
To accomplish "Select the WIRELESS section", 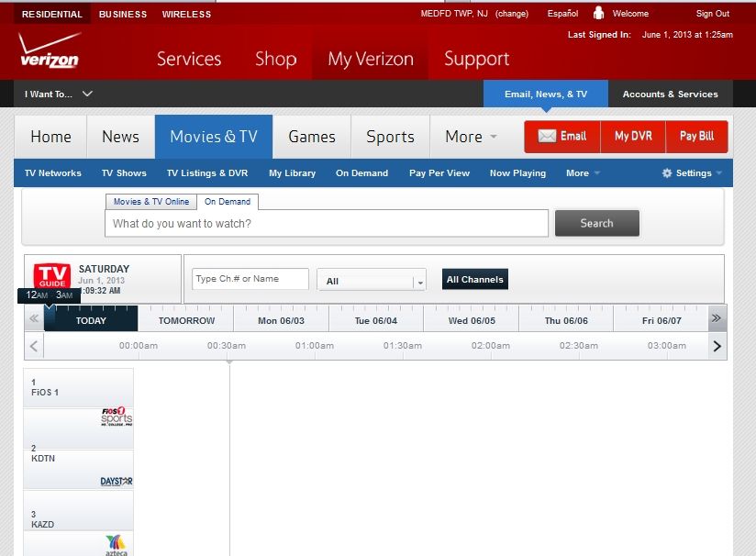I will [186, 15].
